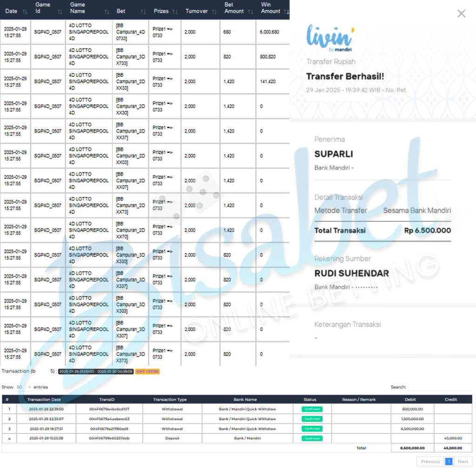
Task: Click the GMT +07:00 timezone badge
Action: [147, 371]
